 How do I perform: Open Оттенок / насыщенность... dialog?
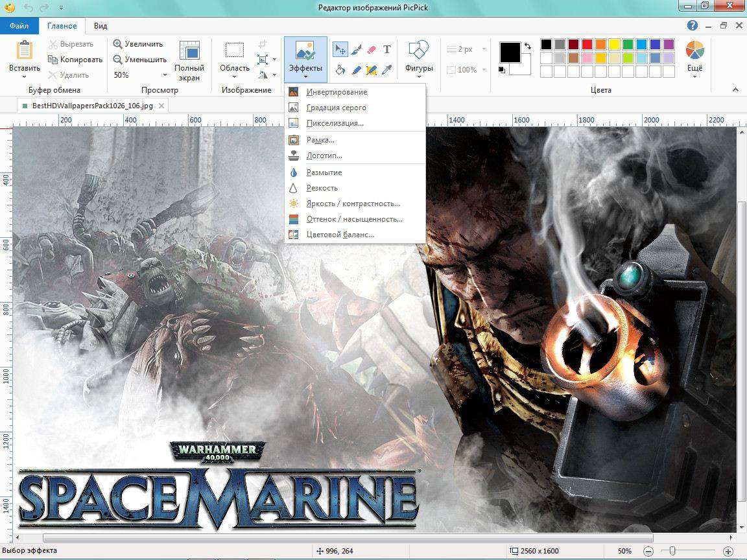click(355, 219)
